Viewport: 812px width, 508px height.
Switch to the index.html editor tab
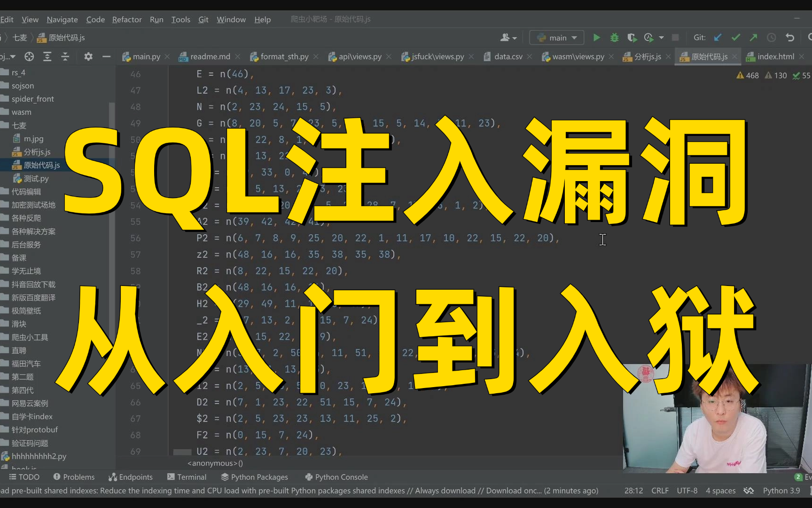click(x=775, y=56)
